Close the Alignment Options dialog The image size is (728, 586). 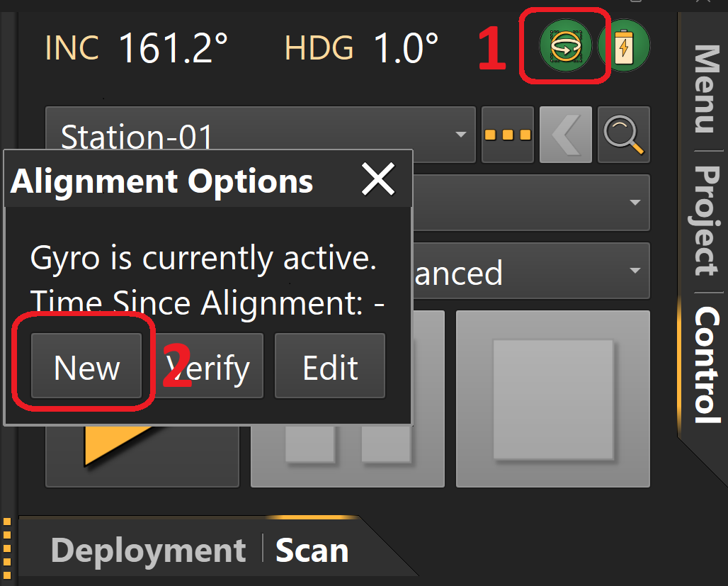click(379, 180)
